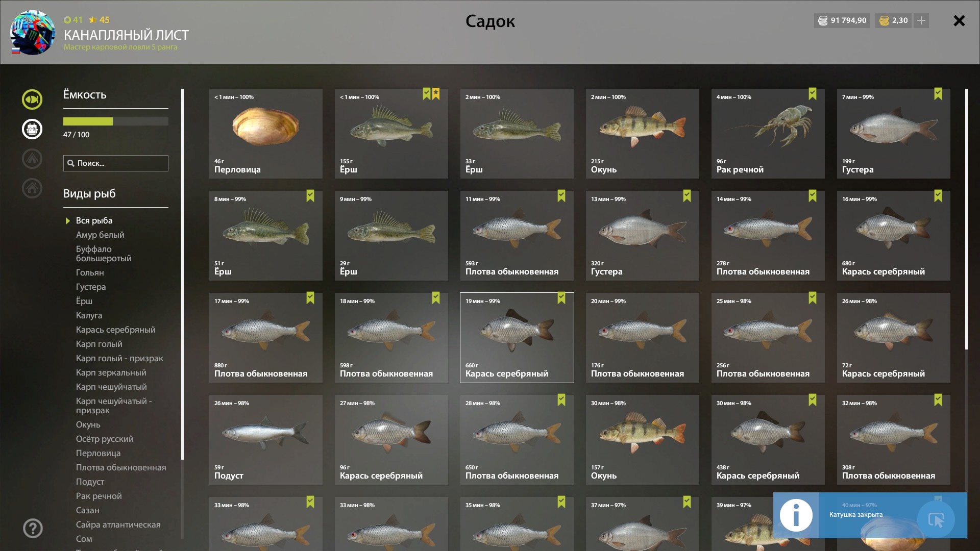Select the 660 g Карась серебряный card

[x=517, y=338]
